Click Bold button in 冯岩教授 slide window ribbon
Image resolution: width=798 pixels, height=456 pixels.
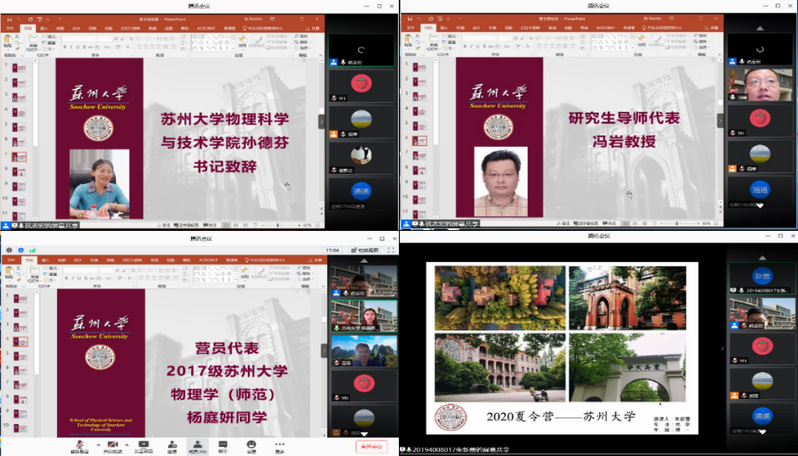465,46
